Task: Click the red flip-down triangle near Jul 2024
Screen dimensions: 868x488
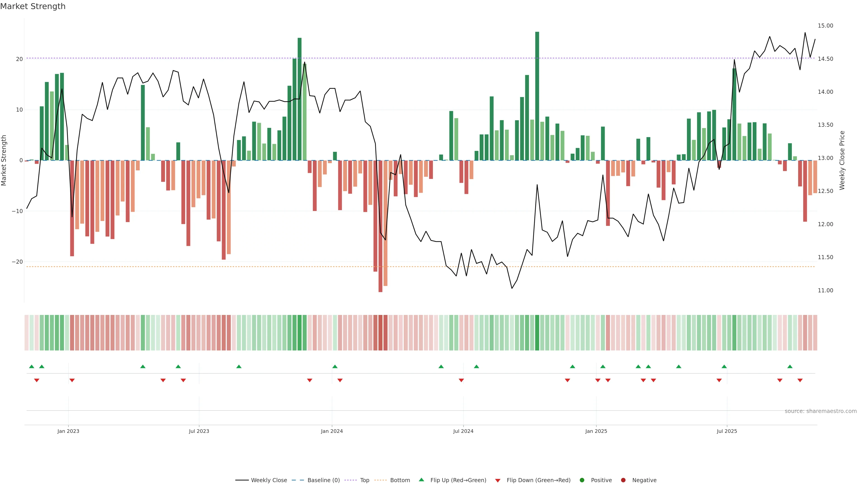Action: coord(461,380)
